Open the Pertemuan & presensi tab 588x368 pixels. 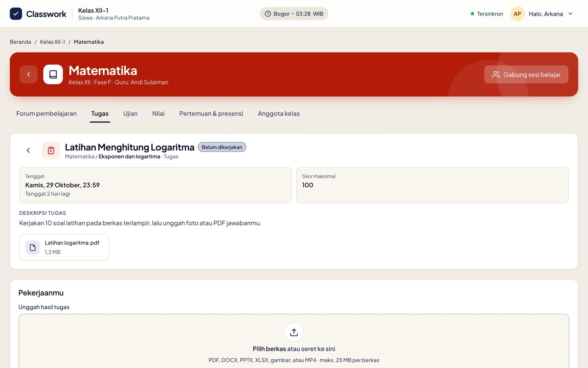[211, 113]
